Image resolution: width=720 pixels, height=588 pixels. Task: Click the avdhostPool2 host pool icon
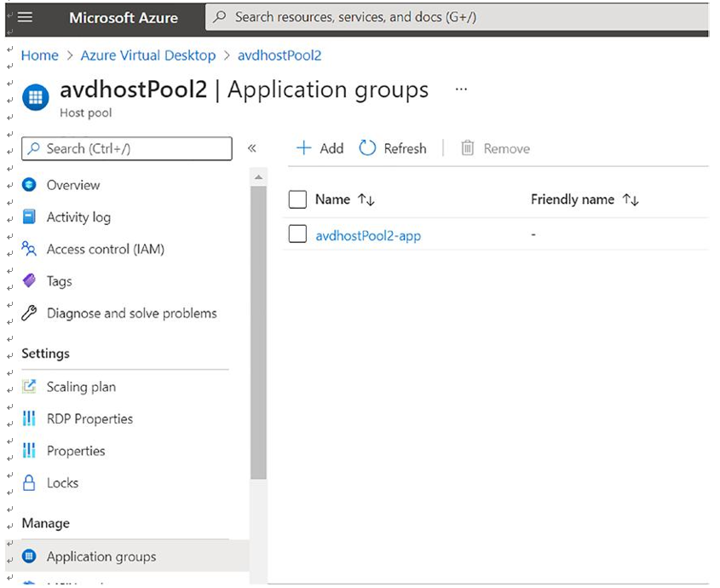35,97
